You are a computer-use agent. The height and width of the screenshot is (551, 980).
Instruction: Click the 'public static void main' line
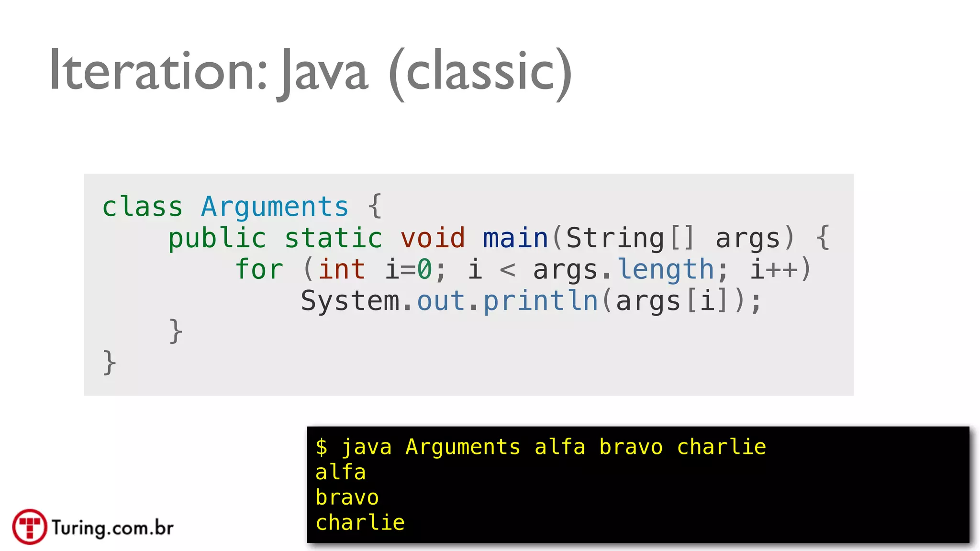(499, 238)
